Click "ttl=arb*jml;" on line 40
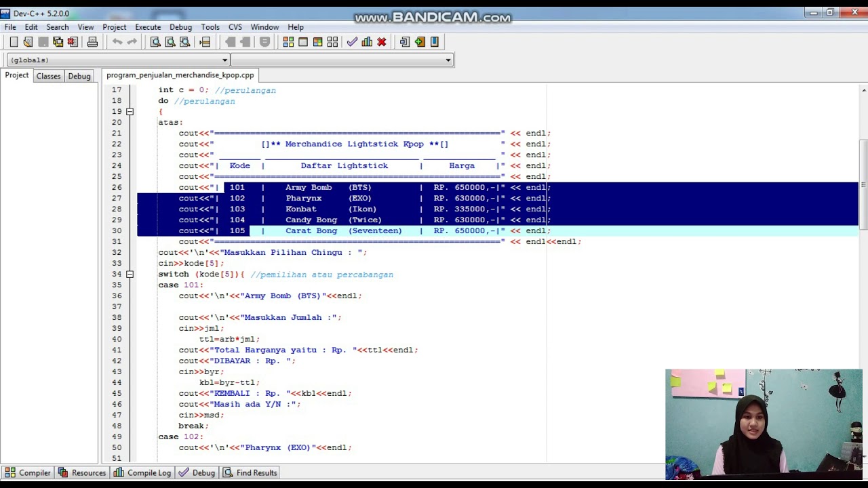This screenshot has width=868, height=488. [x=229, y=339]
